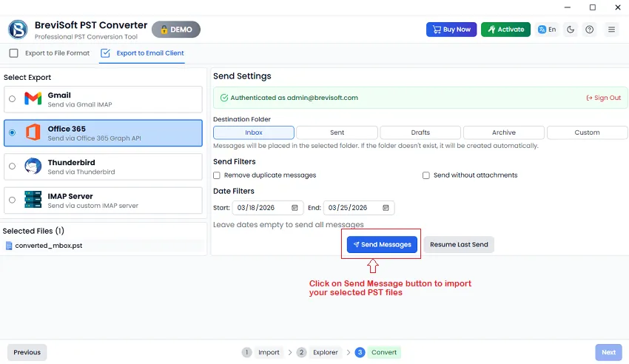Choose Drafts destination folder
The image size is (629, 364).
[x=420, y=132]
